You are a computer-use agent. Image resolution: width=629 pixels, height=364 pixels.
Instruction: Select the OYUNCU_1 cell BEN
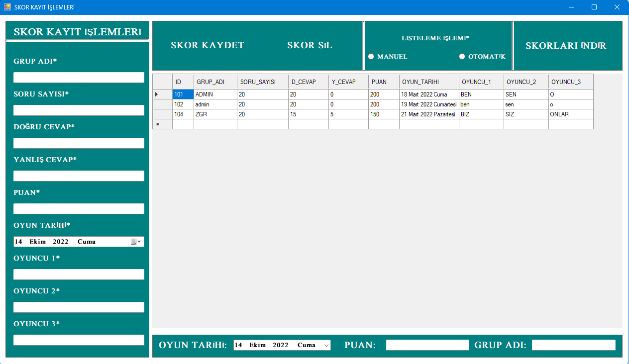[x=481, y=94]
